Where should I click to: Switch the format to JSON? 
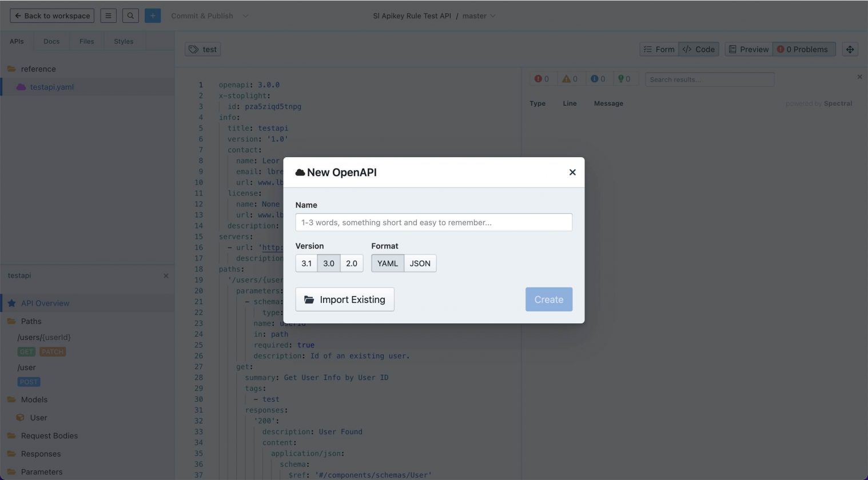pyautogui.click(x=420, y=263)
